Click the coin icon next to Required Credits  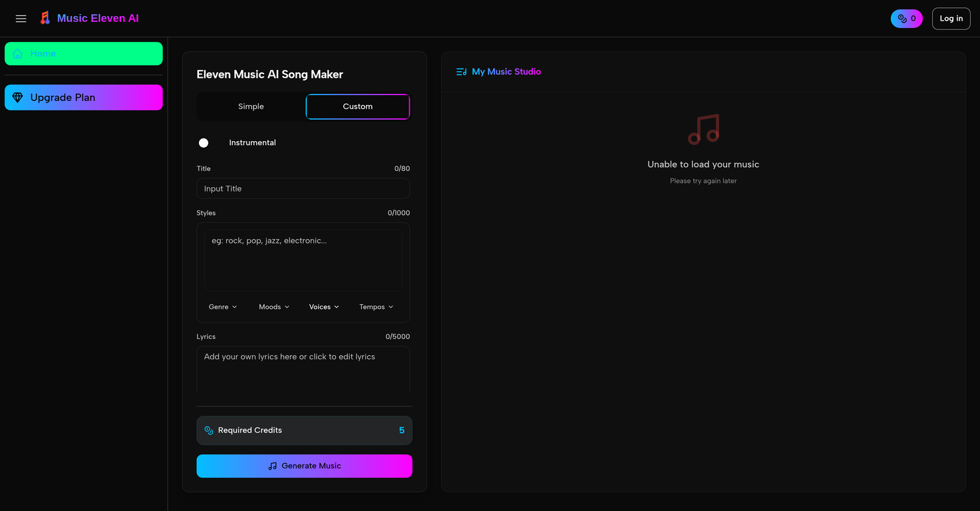(x=208, y=430)
